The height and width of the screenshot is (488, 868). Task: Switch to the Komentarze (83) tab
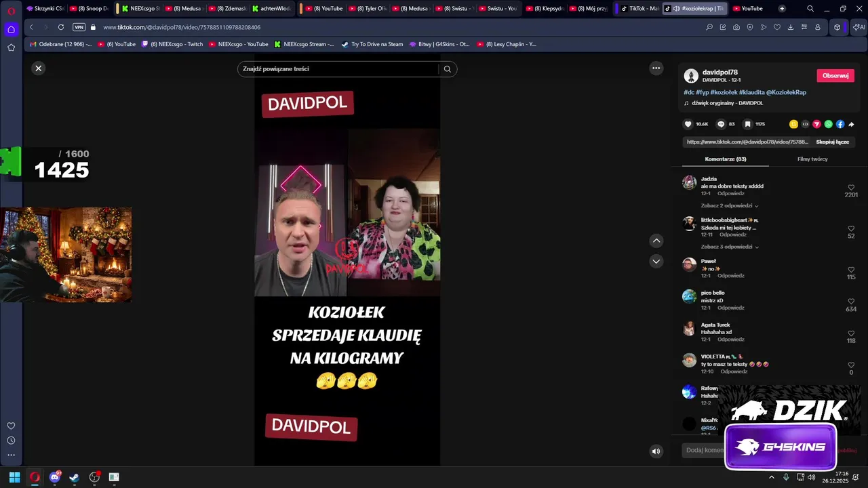726,159
